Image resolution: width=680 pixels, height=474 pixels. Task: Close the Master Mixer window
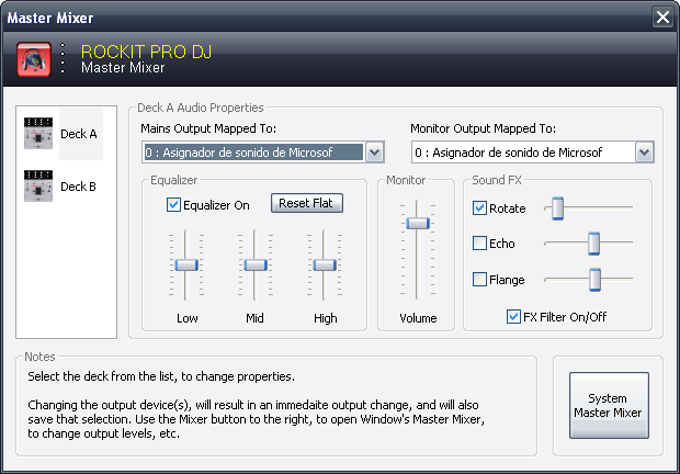click(663, 17)
